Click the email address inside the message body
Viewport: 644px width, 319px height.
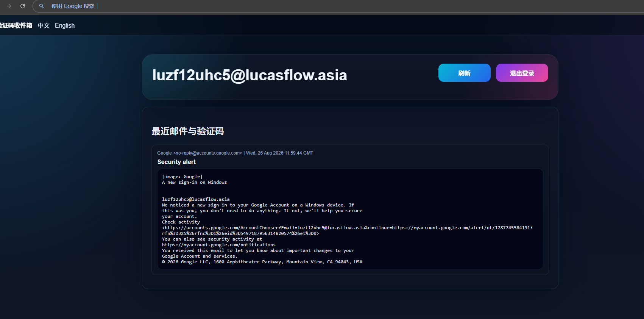(x=196, y=199)
